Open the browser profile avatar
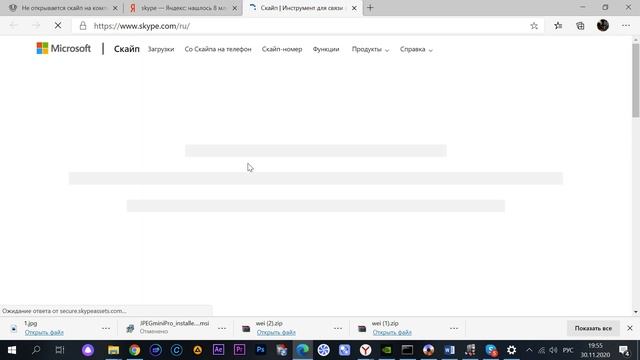Viewport: 640px width, 360px height. [603, 25]
